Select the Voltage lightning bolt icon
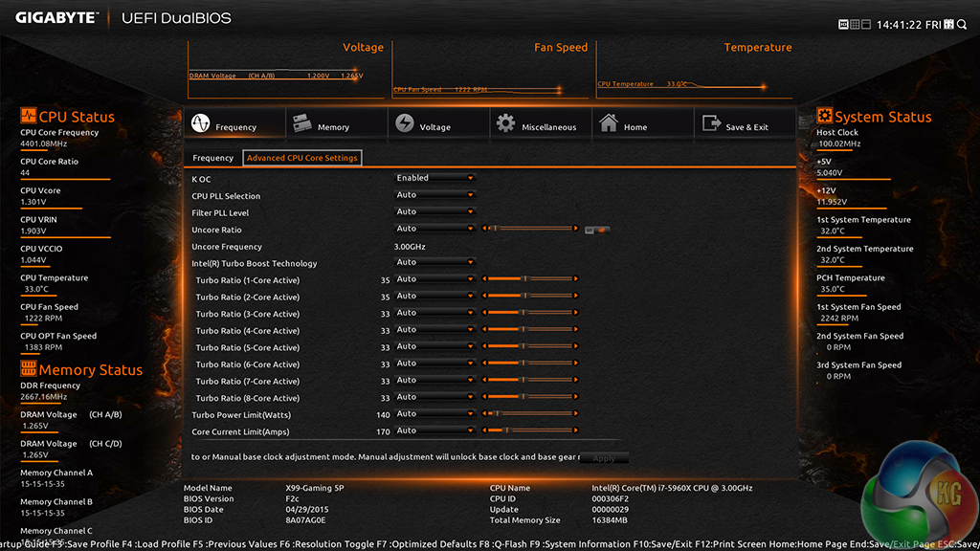 pos(405,124)
